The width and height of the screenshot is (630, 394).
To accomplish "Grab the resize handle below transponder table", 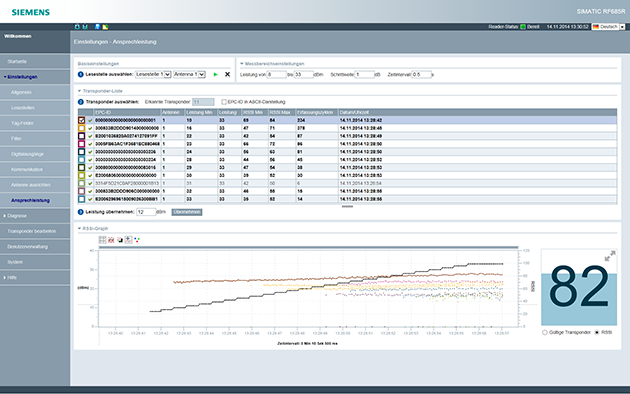I will pyautogui.click(x=347, y=207).
